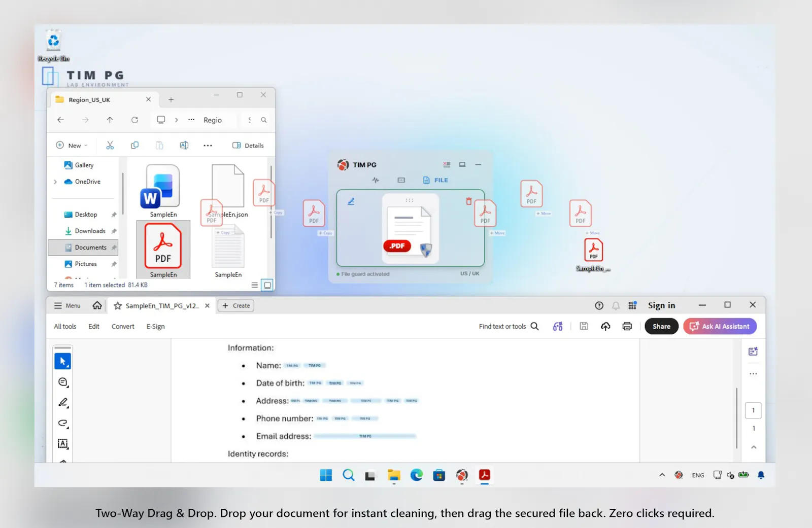Refresh the File Explorer folder
This screenshot has height=528, width=812.
(x=134, y=120)
